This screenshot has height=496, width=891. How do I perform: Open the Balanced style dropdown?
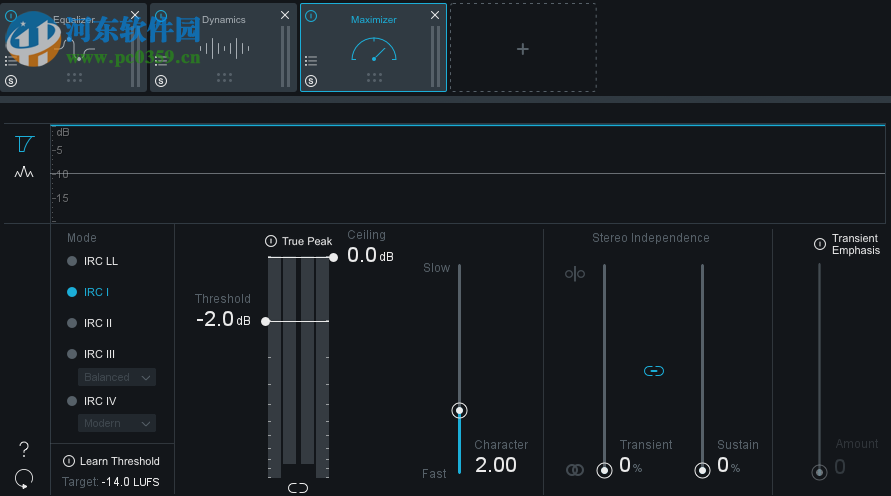tap(116, 377)
